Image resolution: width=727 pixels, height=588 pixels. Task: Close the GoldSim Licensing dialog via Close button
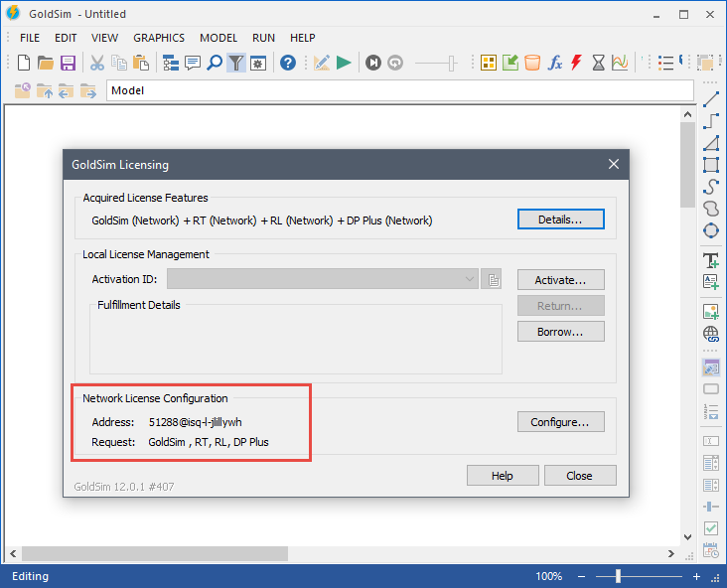click(x=580, y=476)
